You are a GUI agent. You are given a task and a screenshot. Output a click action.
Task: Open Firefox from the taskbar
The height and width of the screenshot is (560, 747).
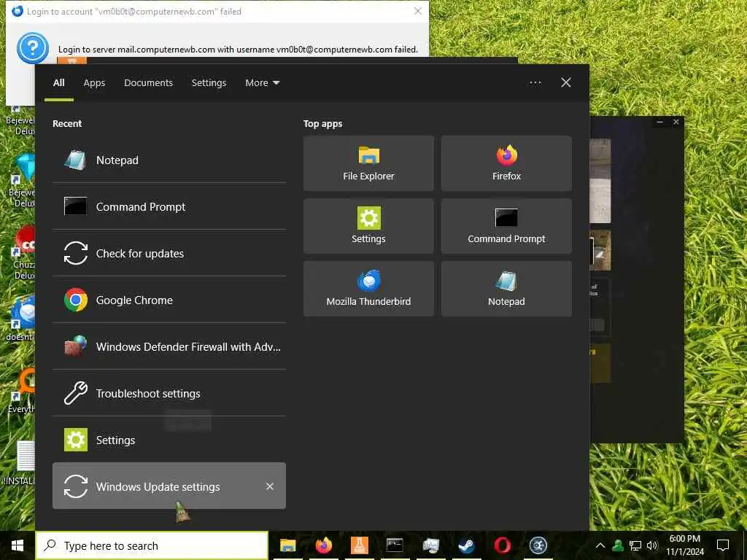(x=323, y=545)
